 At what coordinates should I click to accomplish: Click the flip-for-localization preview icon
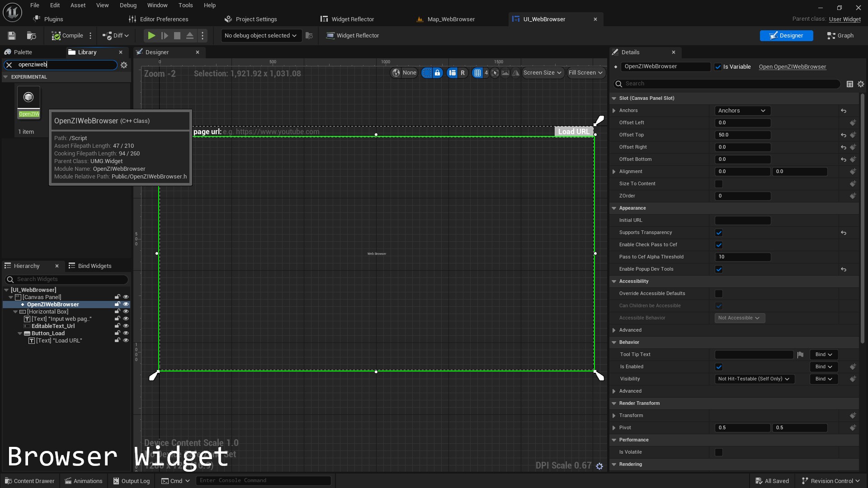(x=515, y=73)
